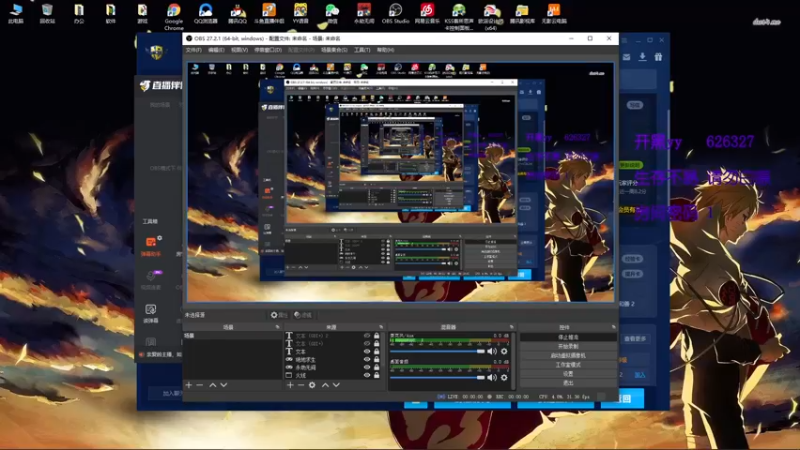Pop out the 场景 Scenes dock panel
The width and height of the screenshot is (800, 450).
[278, 327]
